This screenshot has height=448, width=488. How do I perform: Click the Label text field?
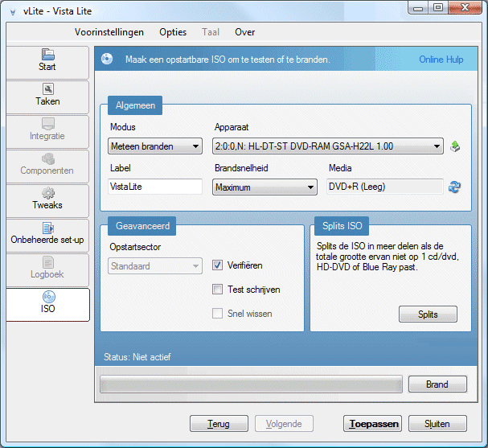(x=155, y=187)
